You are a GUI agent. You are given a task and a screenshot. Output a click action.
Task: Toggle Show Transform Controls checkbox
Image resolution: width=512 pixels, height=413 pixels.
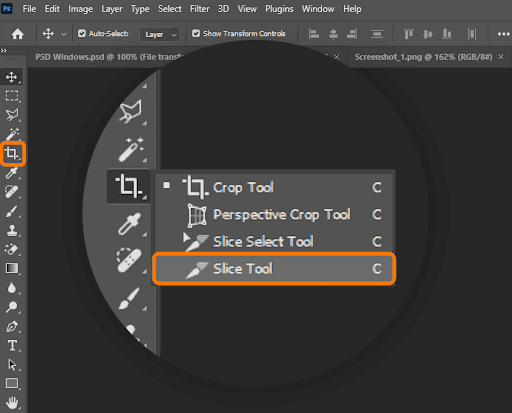pyautogui.click(x=196, y=33)
